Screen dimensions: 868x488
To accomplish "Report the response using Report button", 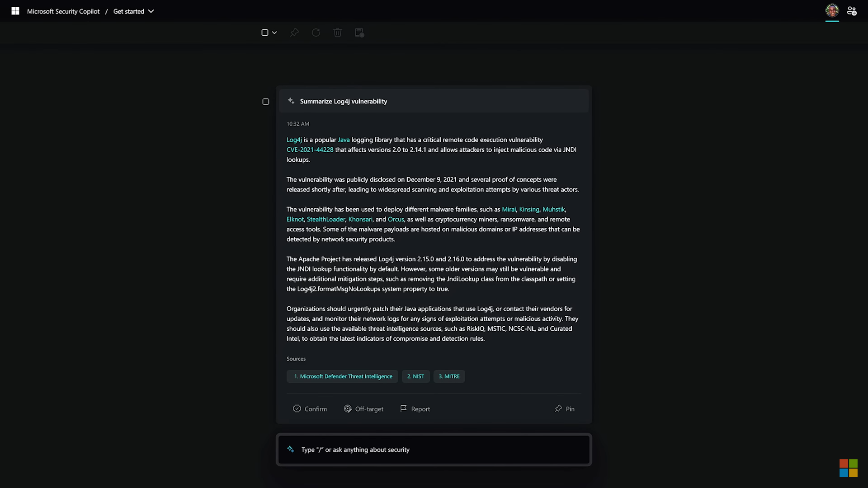I will pyautogui.click(x=415, y=408).
